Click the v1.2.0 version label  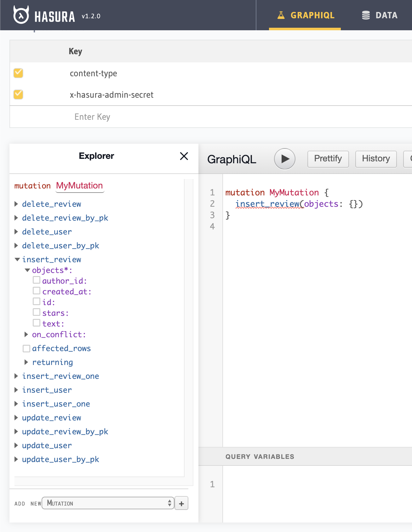point(91,16)
